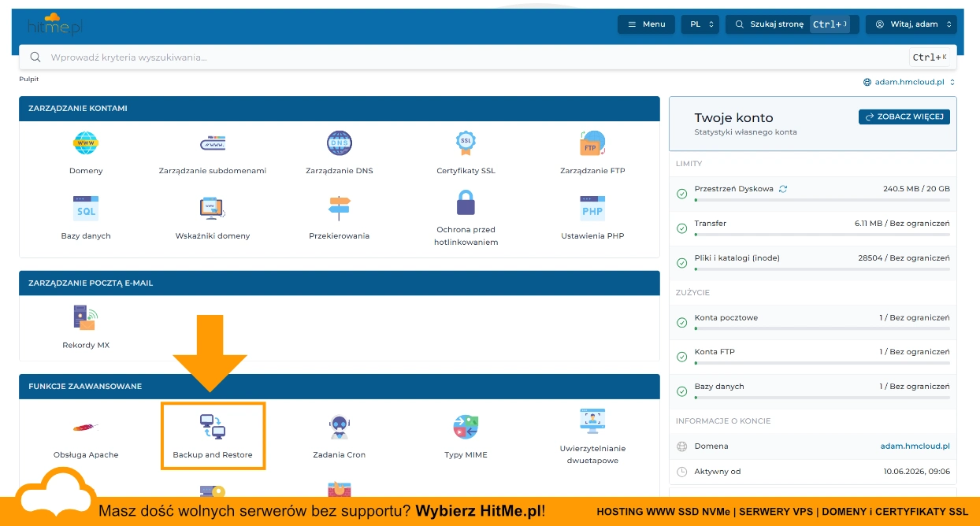The width and height of the screenshot is (980, 526).
Task: Click the ZARZĄDZANIE KONTAMI section header
Action: tap(340, 109)
